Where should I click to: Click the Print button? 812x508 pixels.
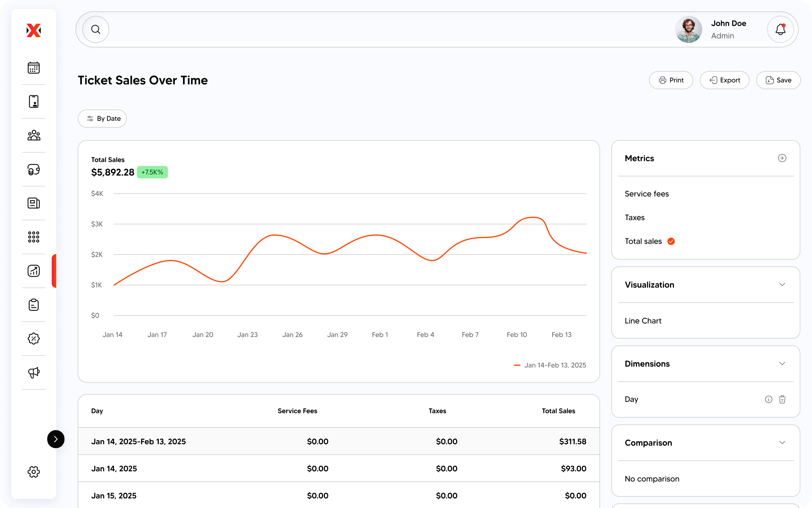[671, 80]
